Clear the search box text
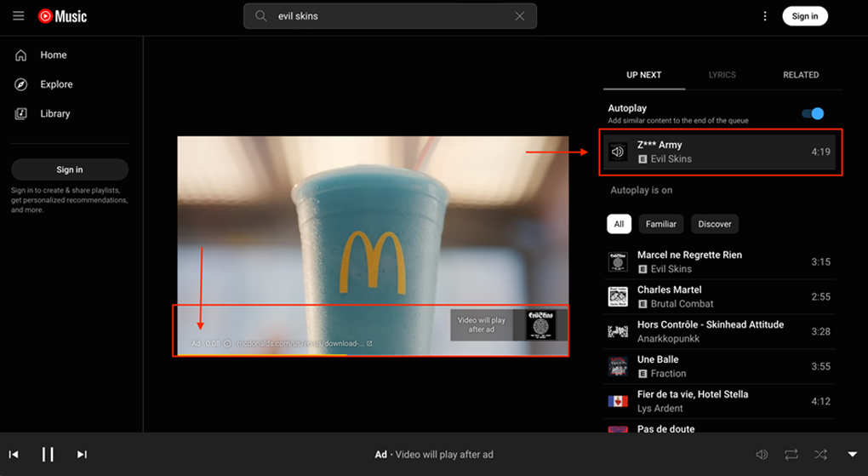The width and height of the screenshot is (868, 476). click(519, 16)
